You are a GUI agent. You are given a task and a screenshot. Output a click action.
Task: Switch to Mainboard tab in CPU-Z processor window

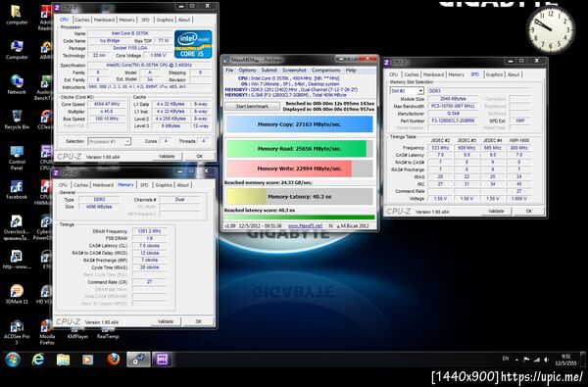click(104, 20)
